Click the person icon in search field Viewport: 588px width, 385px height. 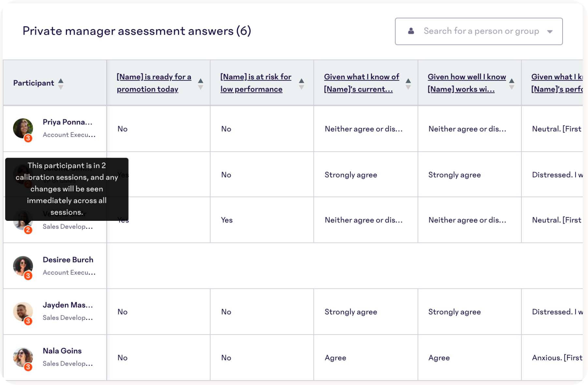411,31
